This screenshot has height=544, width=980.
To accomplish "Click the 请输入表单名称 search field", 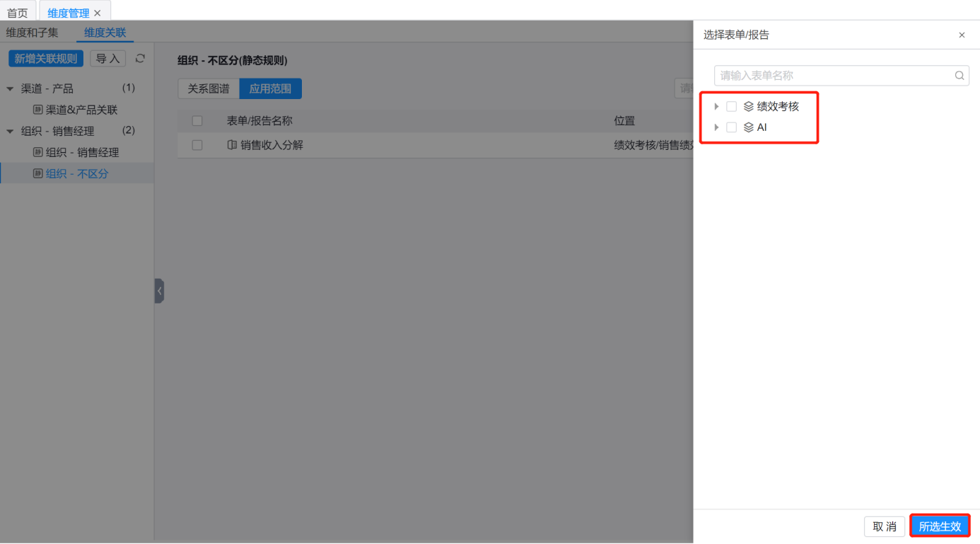I will (x=834, y=76).
